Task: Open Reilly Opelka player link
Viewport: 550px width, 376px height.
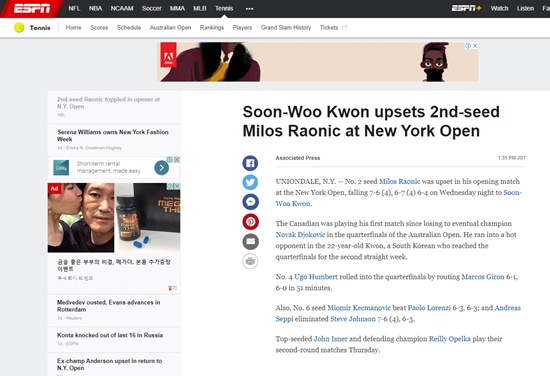Action: click(450, 339)
